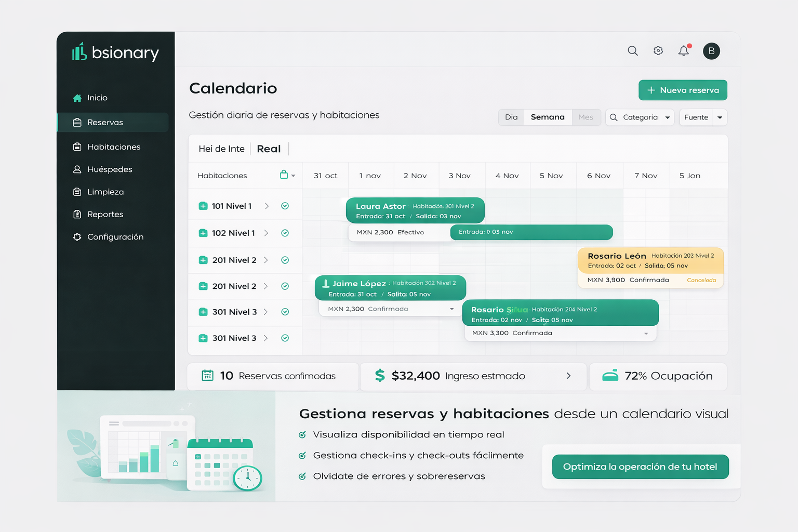The image size is (798, 532).
Task: Open the Categoria filter dropdown
Action: (640, 117)
